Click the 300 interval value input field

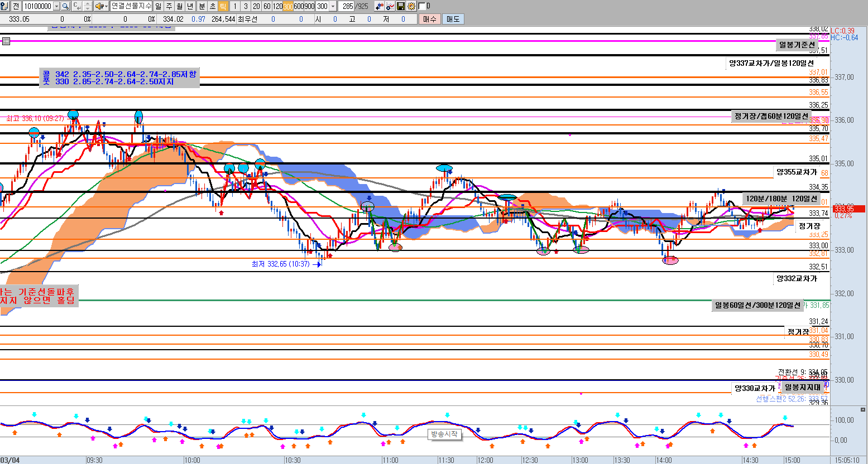click(x=323, y=6)
